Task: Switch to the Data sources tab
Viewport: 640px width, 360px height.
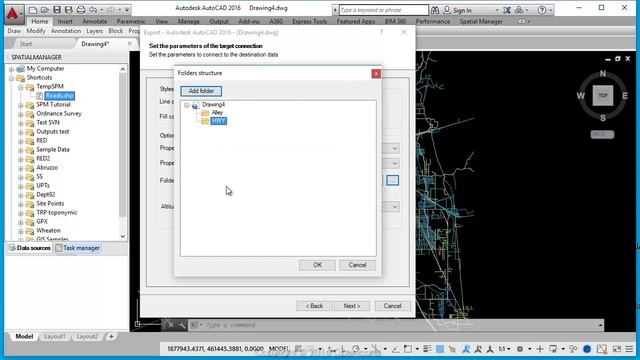Action: click(29, 248)
